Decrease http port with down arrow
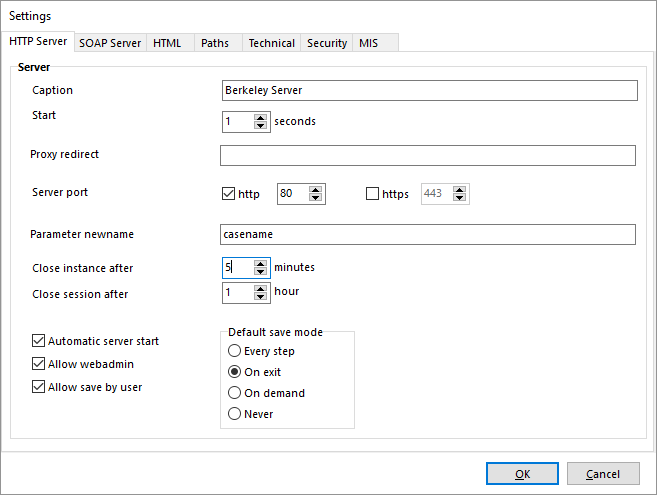The height and width of the screenshot is (495, 657). 316,198
